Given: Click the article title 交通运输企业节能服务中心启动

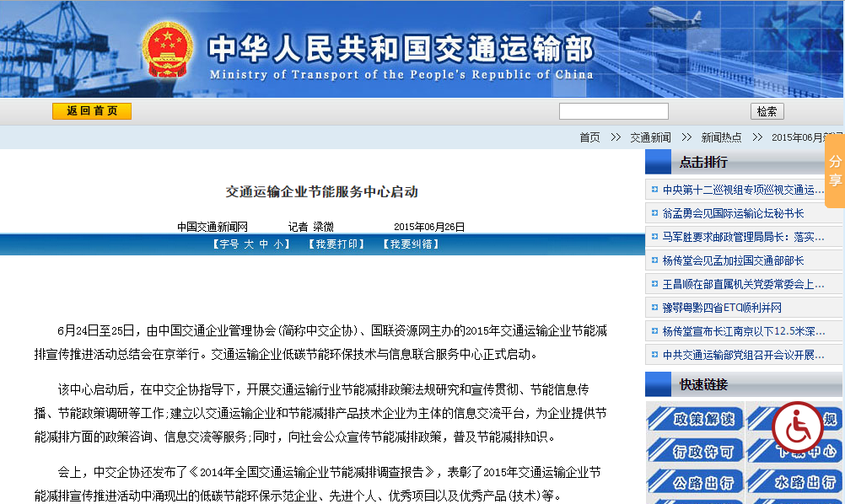Looking at the screenshot, I should pyautogui.click(x=322, y=191).
